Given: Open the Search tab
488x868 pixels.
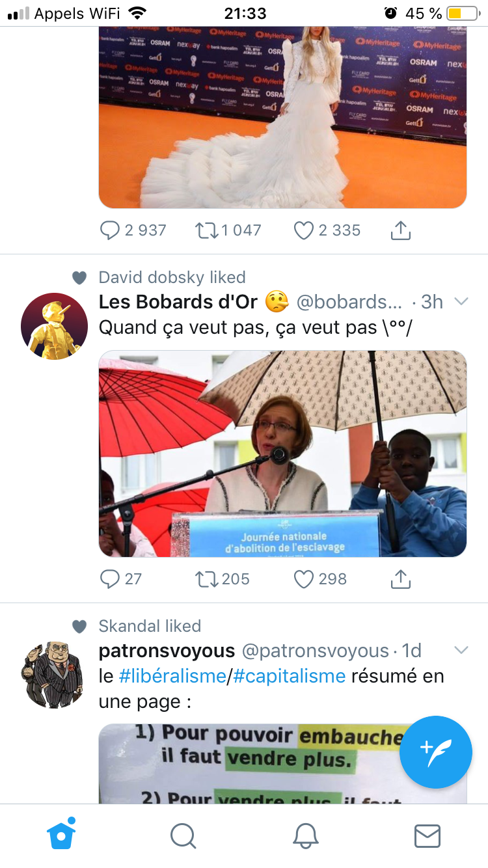Looking at the screenshot, I should (x=183, y=836).
